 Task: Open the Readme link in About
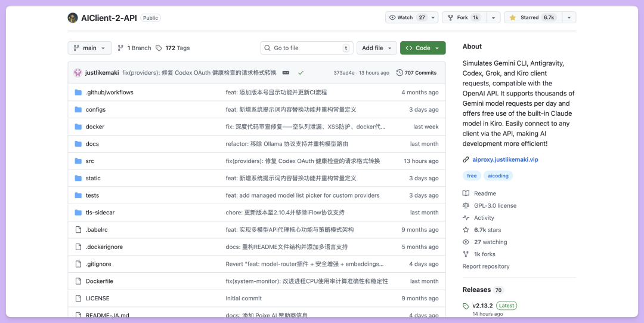[485, 193]
